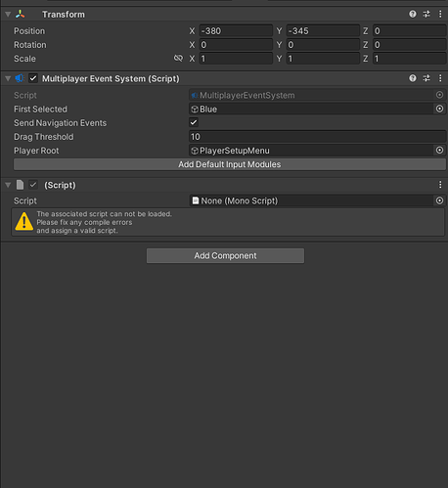The height and width of the screenshot is (488, 448).
Task: Open Multiplayer Event System presets icon
Action: pyautogui.click(x=426, y=78)
